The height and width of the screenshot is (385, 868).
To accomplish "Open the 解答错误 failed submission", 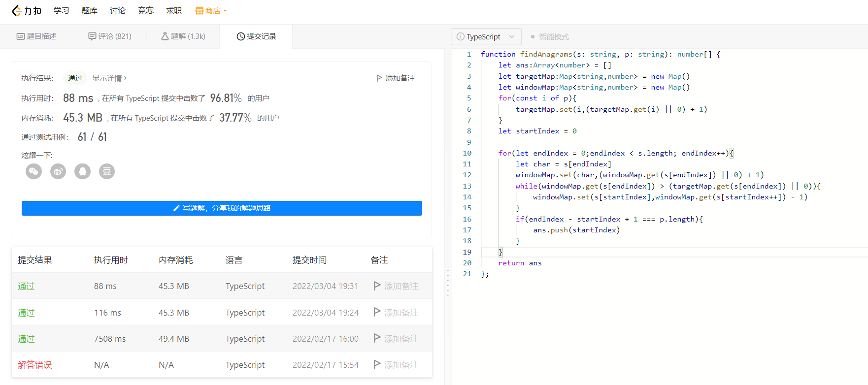I will click(x=35, y=365).
